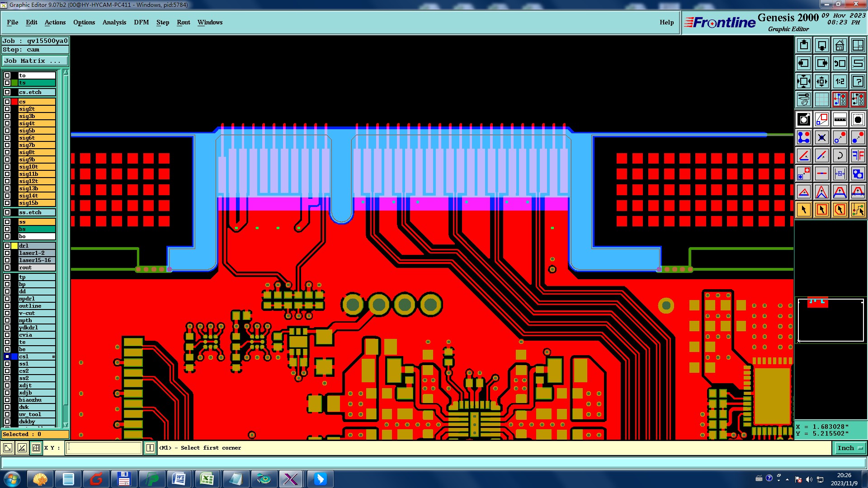This screenshot has height=488, width=868.
Task: Select the mirror feature tool
Action: (858, 156)
